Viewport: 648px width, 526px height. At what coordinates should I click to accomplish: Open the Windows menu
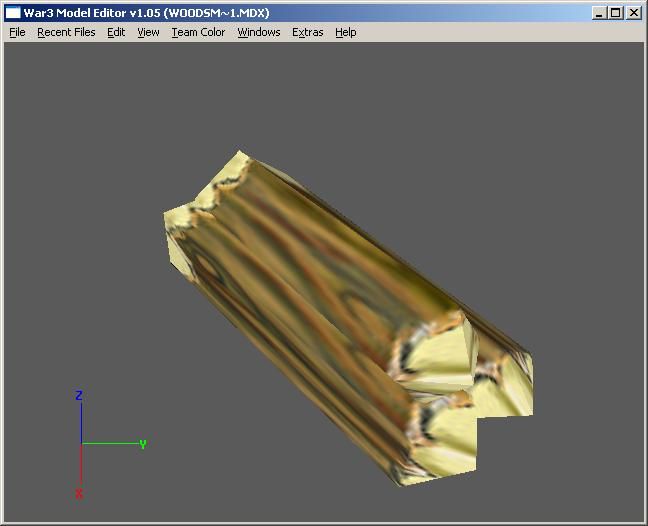point(259,32)
